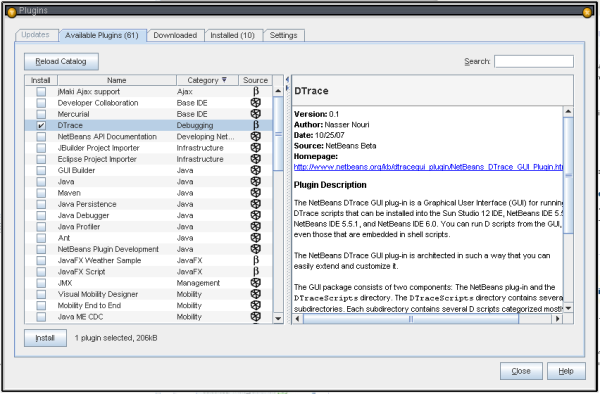Click source icon for Java ME CDC
Image resolution: width=600 pixels, height=394 pixels.
[256, 317]
